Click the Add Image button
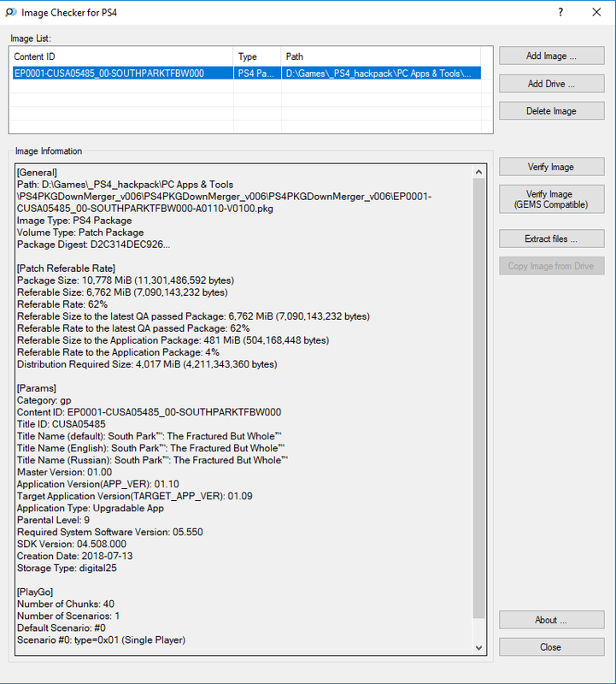The image size is (616, 684). click(x=551, y=56)
